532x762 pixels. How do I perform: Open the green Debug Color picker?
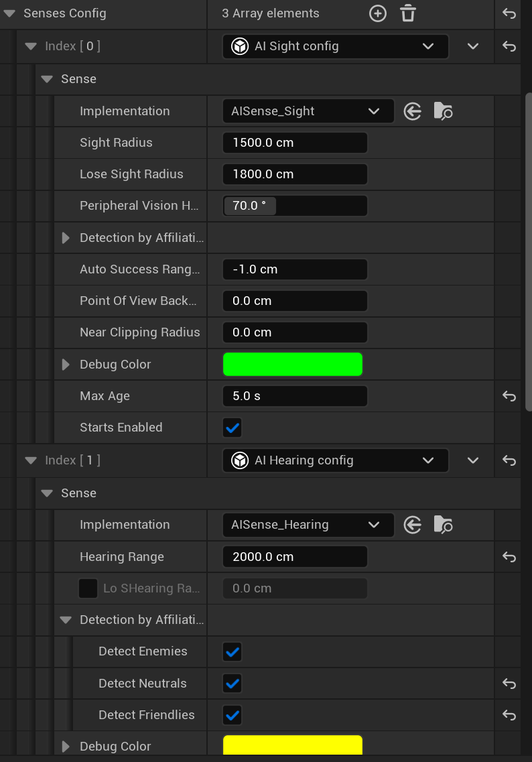(293, 365)
